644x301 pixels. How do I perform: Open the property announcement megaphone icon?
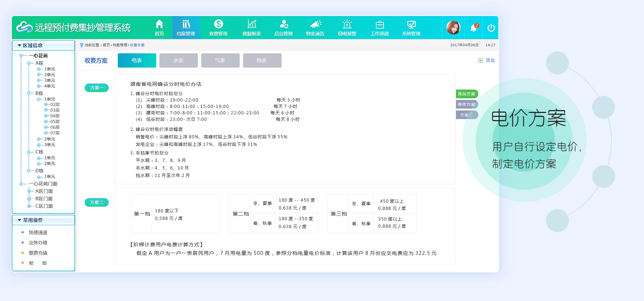315,24
